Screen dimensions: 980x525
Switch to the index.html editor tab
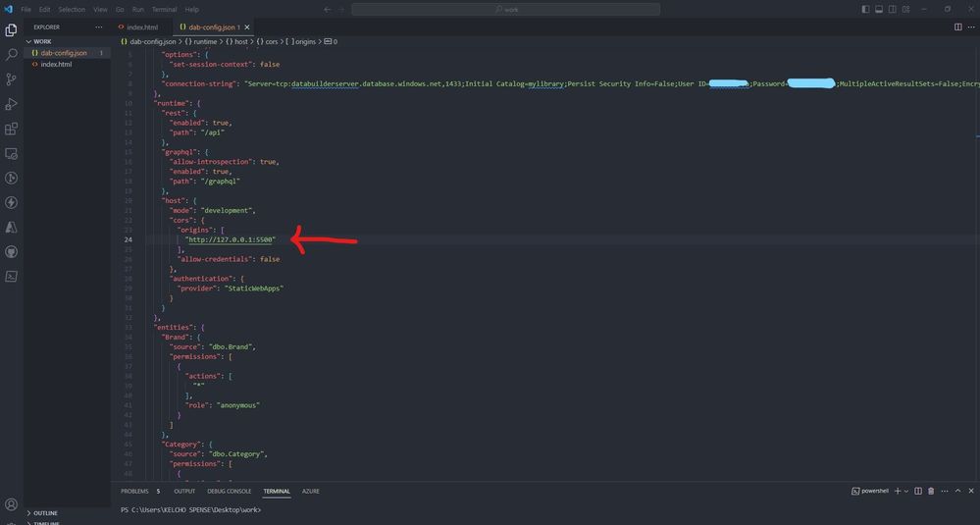click(x=142, y=26)
